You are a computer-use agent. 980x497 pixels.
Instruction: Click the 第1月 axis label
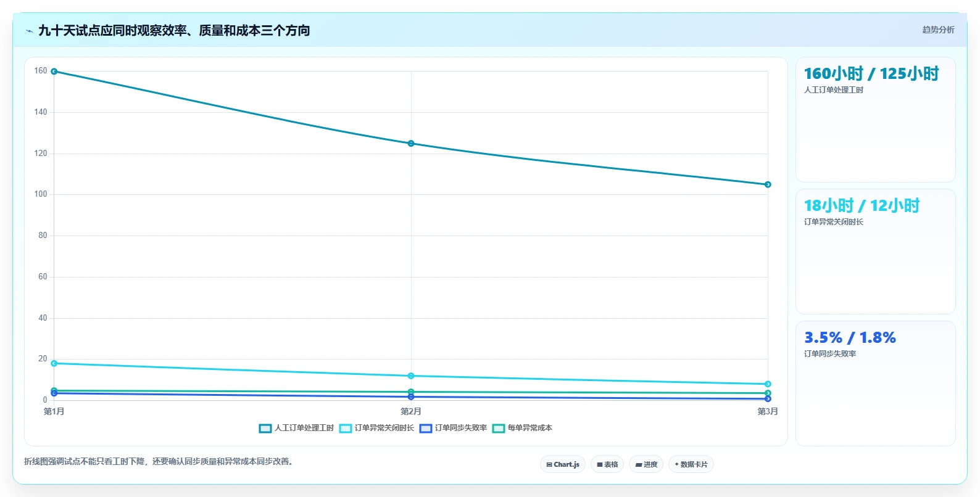click(x=54, y=411)
